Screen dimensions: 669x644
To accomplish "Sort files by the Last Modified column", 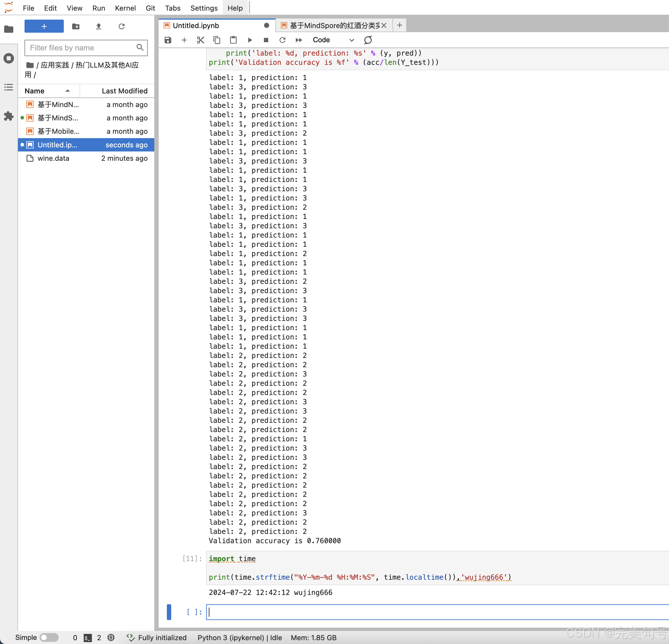I will [124, 91].
